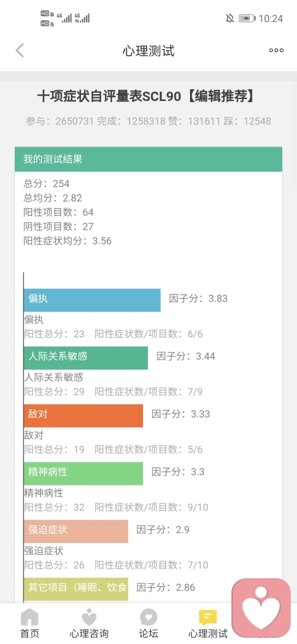Switch to the 论坛 tab
The image size is (297, 644).
click(148, 633)
